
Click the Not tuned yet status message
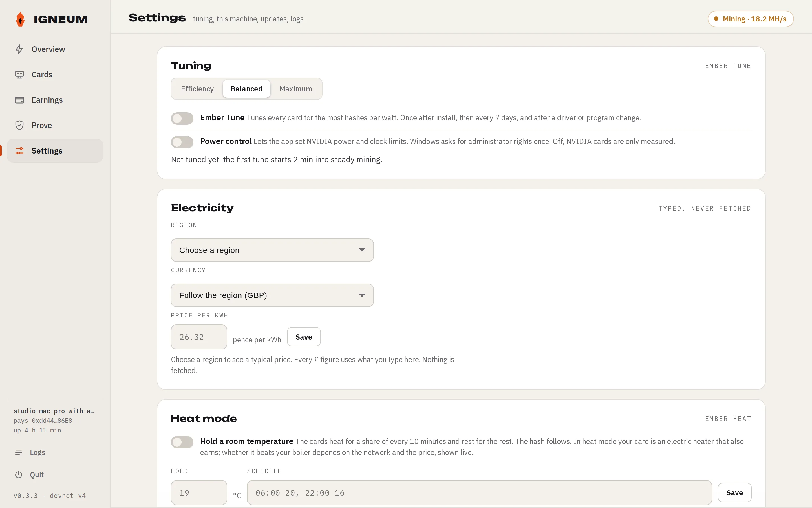point(277,159)
